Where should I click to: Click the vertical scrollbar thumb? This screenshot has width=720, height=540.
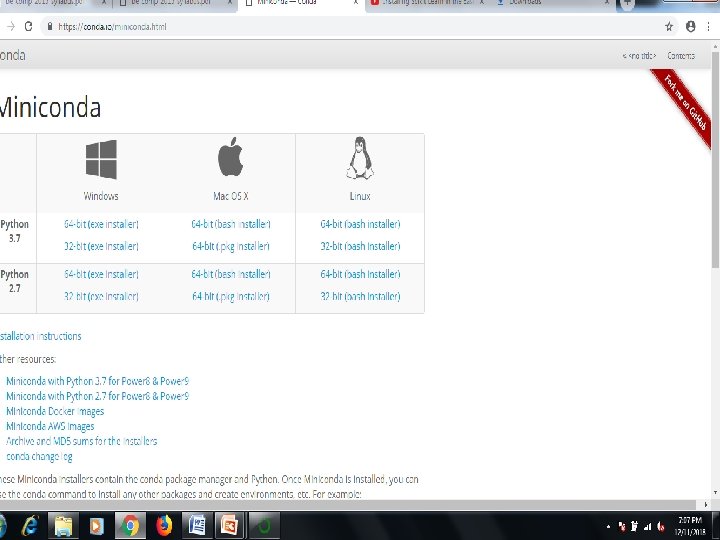click(x=715, y=159)
